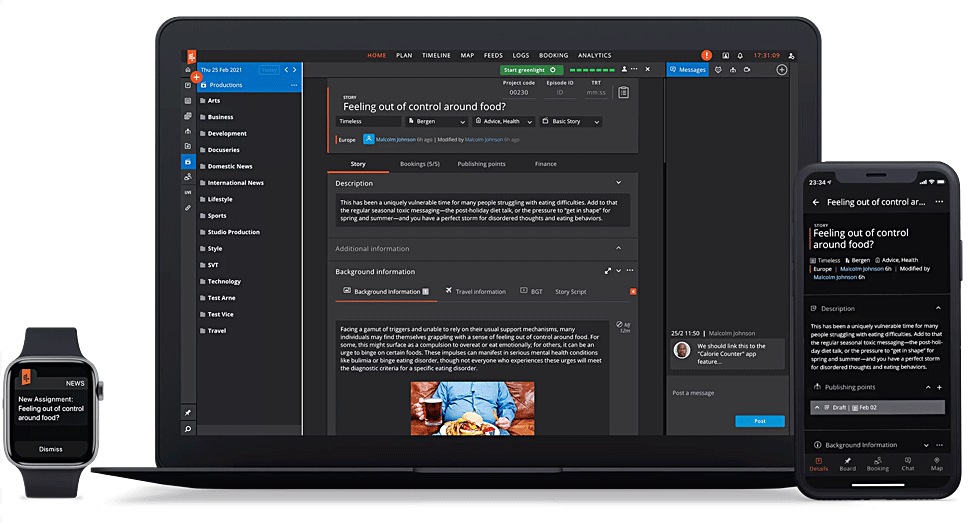
Task: Expand the Additional information section
Action: tap(618, 248)
